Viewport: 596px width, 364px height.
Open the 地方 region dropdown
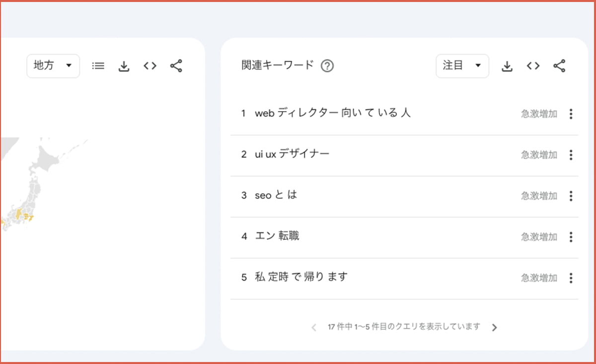(53, 66)
